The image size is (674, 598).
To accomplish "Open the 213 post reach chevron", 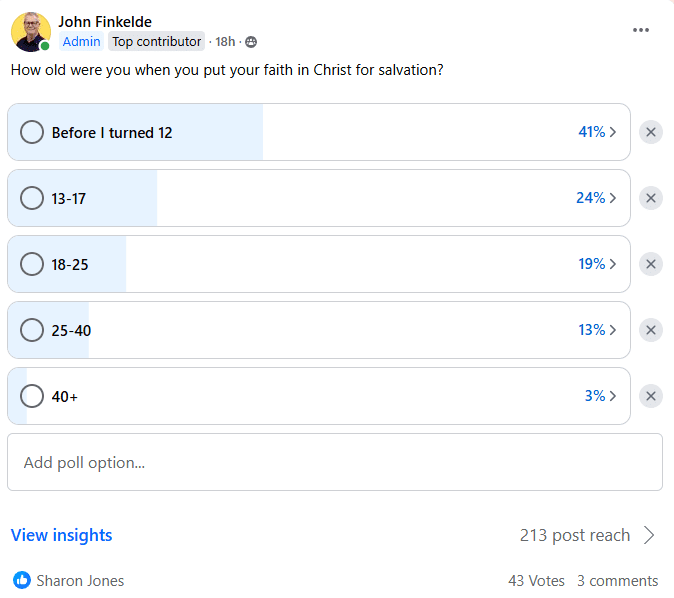I will (x=649, y=535).
